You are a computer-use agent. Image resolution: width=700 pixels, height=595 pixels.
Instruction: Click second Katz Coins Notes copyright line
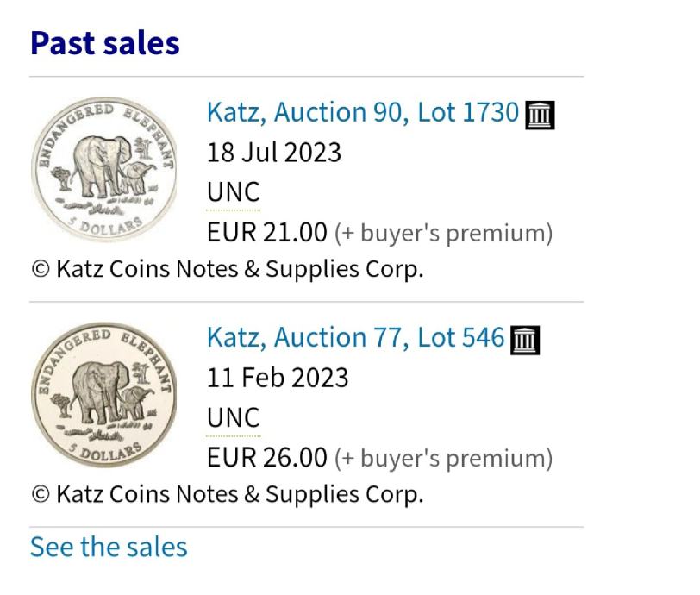coord(228,495)
